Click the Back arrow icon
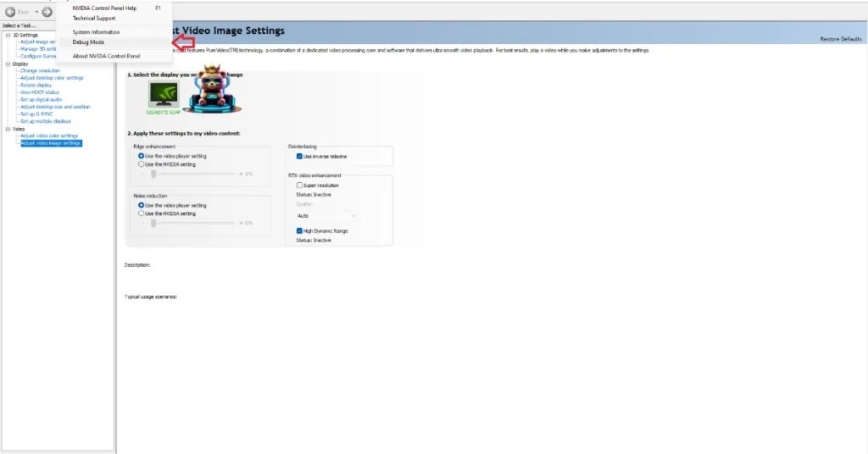This screenshot has height=454, width=868. 10,12
